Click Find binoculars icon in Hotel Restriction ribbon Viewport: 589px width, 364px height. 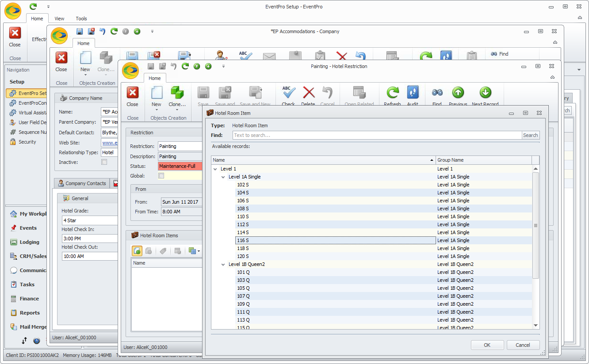437,93
